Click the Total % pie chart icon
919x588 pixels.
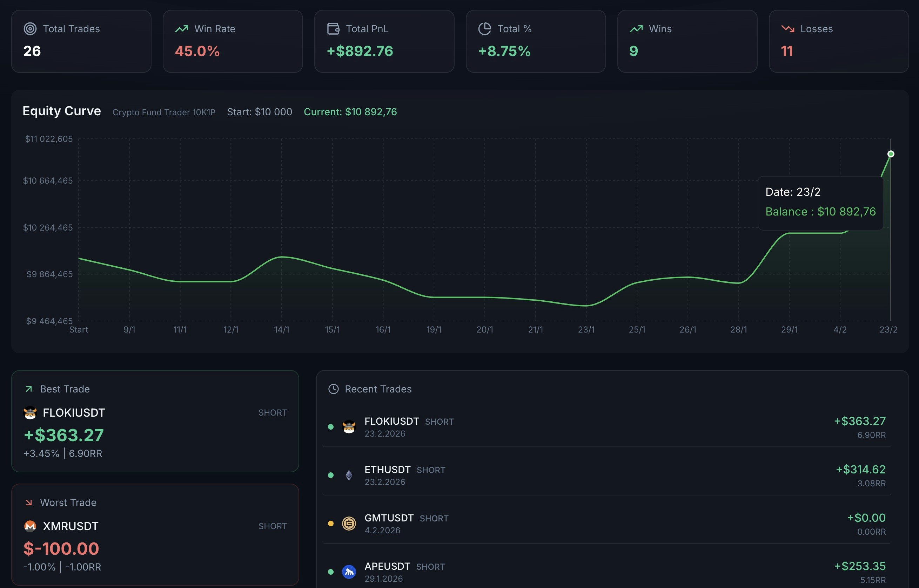(x=484, y=29)
